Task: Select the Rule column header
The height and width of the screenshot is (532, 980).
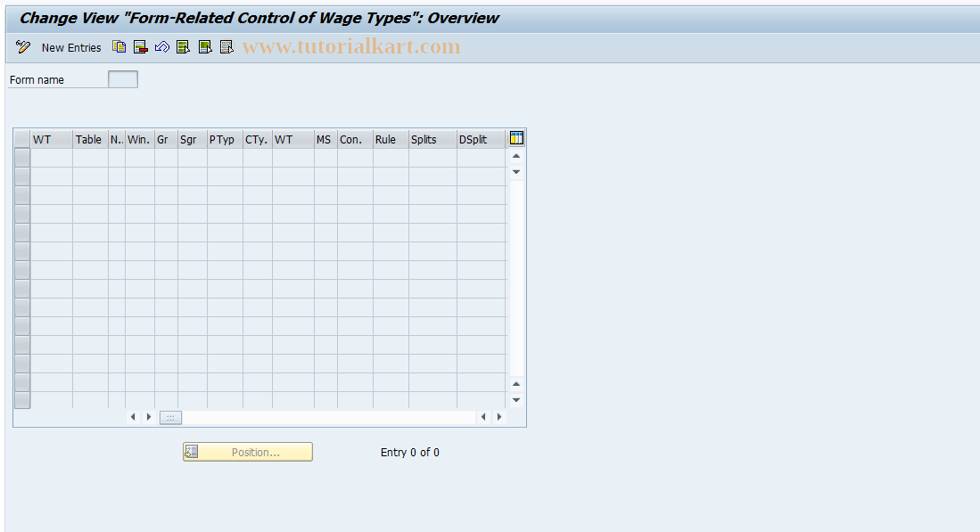Action: coord(390,139)
